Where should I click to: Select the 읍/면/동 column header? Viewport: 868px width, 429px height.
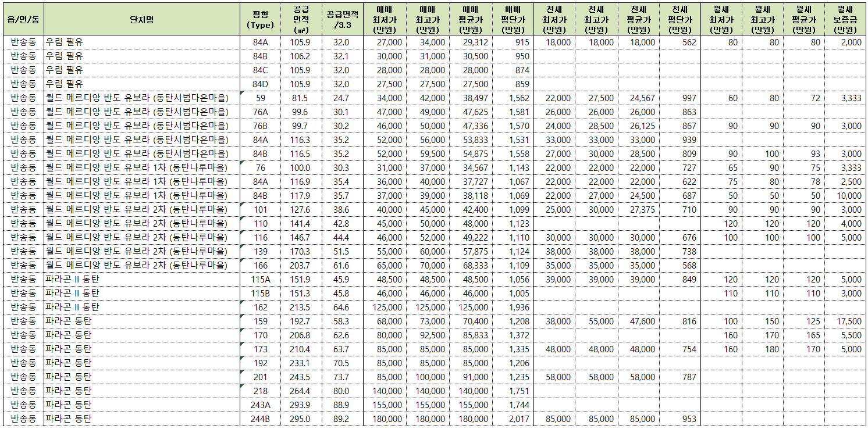pos(23,19)
